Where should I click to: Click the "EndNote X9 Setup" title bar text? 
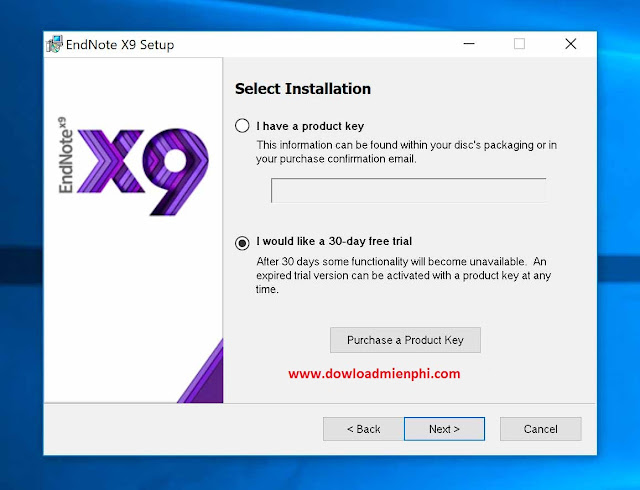[x=119, y=44]
